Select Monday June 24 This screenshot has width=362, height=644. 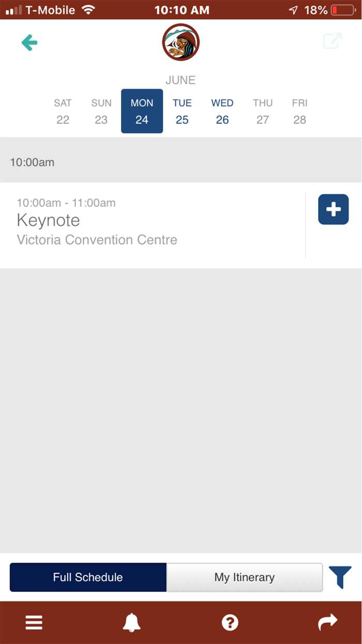tap(142, 111)
